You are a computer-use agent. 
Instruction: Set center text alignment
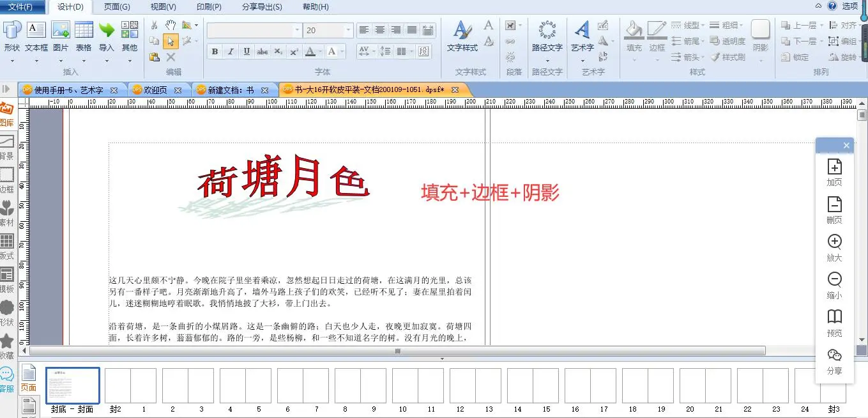(380, 30)
